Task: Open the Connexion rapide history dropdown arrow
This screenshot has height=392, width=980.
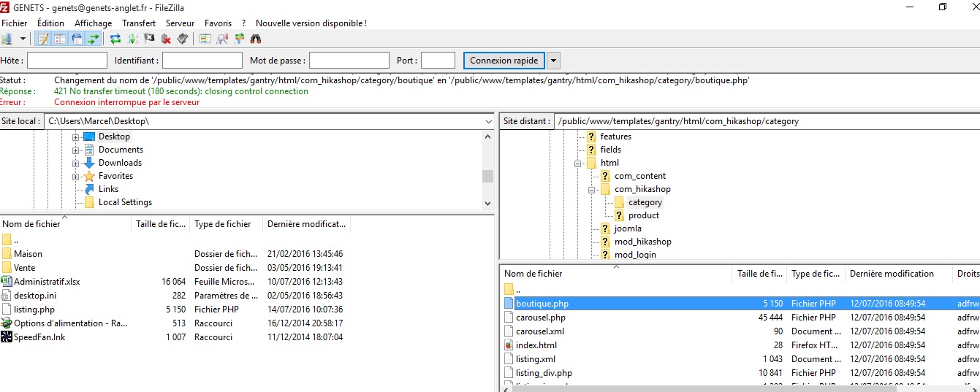Action: (x=553, y=61)
